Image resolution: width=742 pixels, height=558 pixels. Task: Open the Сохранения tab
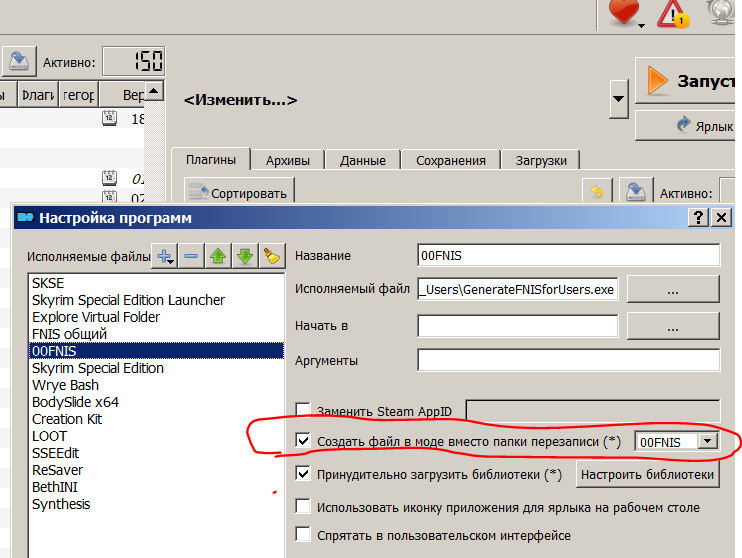coord(450,160)
